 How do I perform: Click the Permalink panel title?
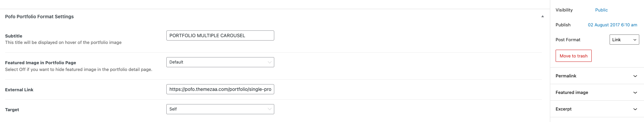tap(566, 76)
